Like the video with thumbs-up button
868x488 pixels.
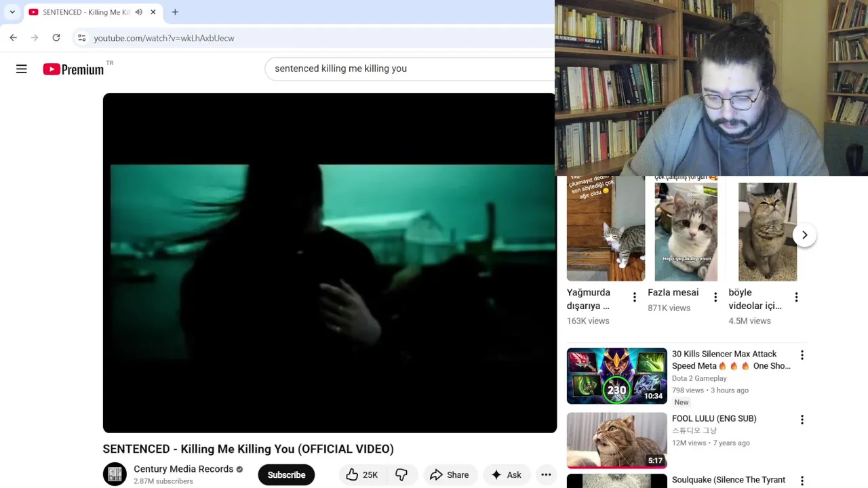[x=362, y=475]
